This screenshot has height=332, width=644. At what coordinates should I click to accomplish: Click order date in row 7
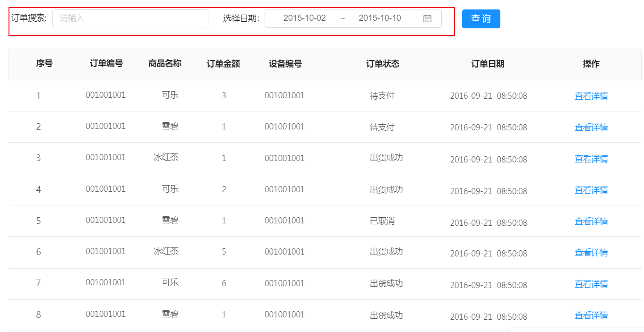coord(489,285)
